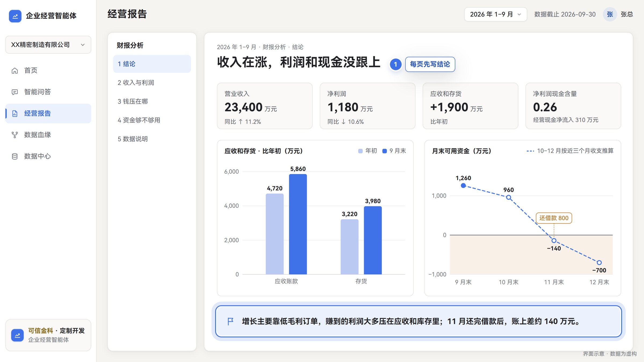This screenshot has width=644, height=362.
Task: Click the 企业经营智能体 logo icon
Action: tap(15, 16)
